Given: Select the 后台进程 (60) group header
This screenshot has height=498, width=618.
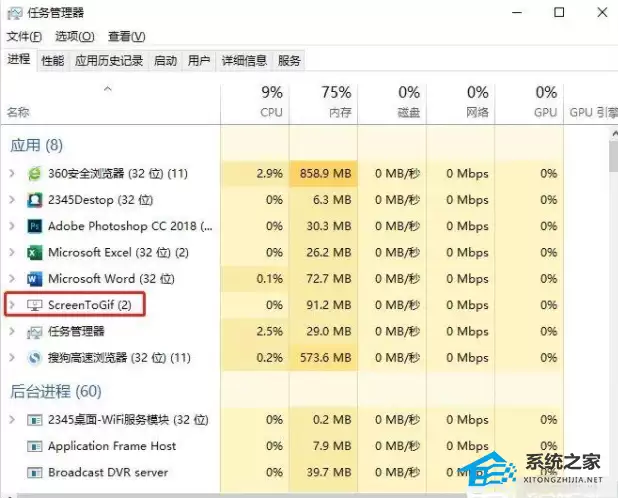Looking at the screenshot, I should coord(56,392).
